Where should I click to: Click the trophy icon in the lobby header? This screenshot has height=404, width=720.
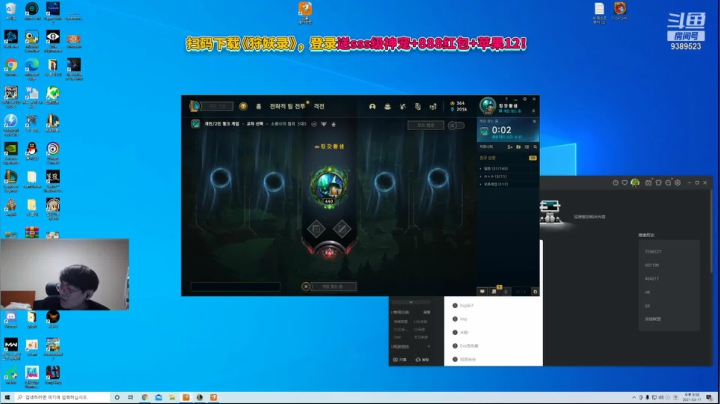click(x=324, y=124)
